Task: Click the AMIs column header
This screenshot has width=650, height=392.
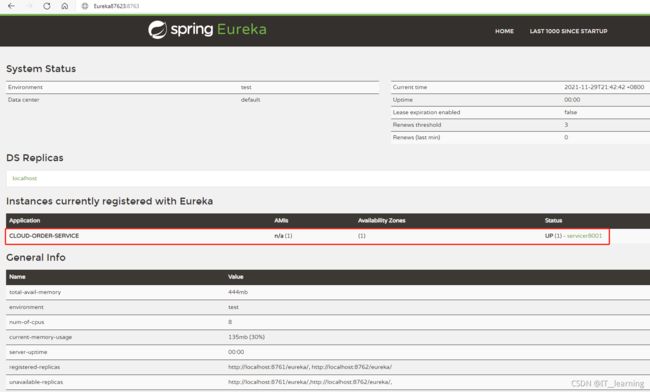Action: tap(281, 220)
